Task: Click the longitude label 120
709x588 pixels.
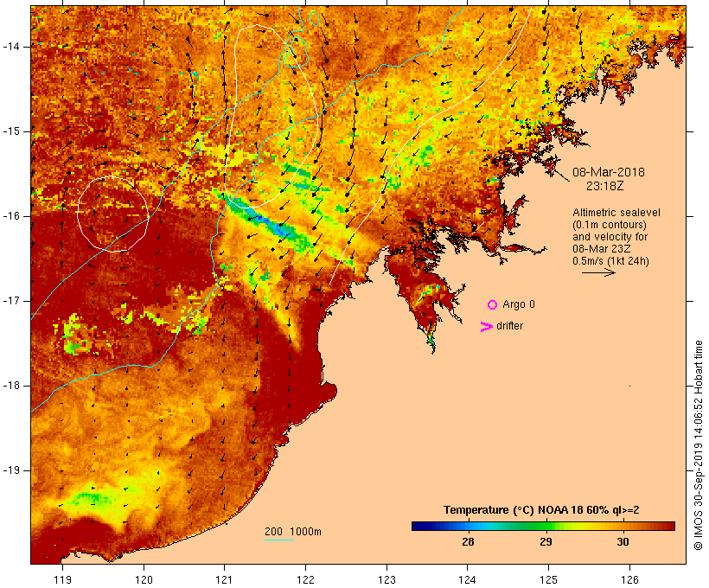Action: click(x=144, y=579)
